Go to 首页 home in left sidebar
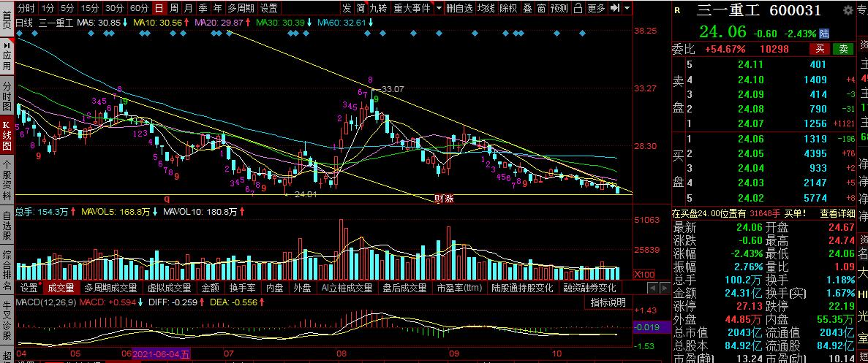The image size is (868, 363). tap(7, 18)
